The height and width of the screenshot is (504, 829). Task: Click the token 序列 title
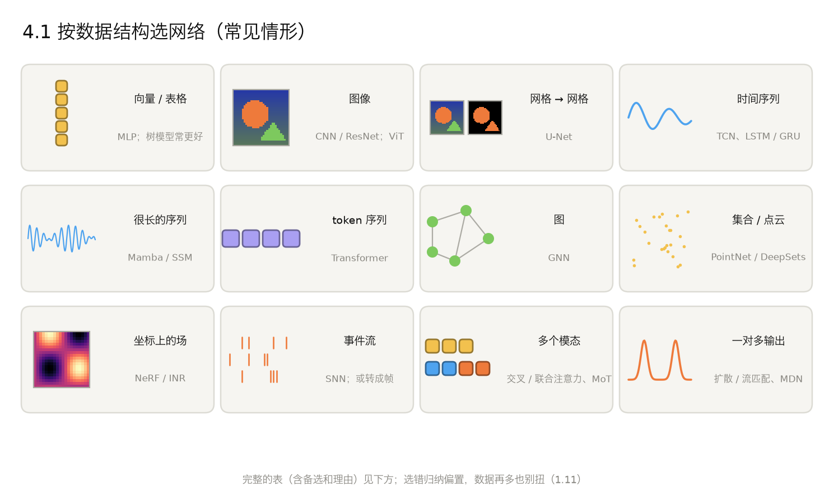point(360,220)
